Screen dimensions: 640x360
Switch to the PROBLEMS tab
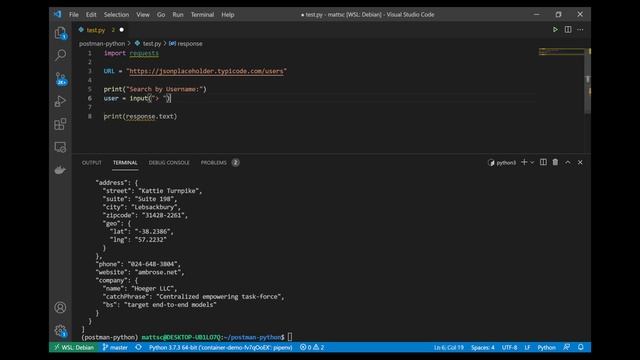click(213, 162)
